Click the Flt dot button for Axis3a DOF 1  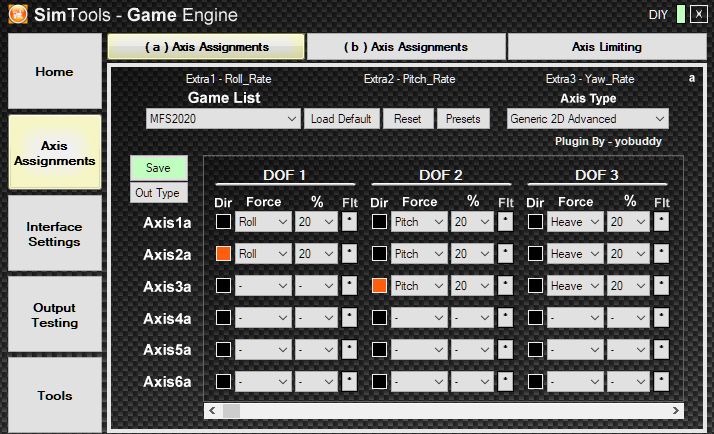[349, 286]
